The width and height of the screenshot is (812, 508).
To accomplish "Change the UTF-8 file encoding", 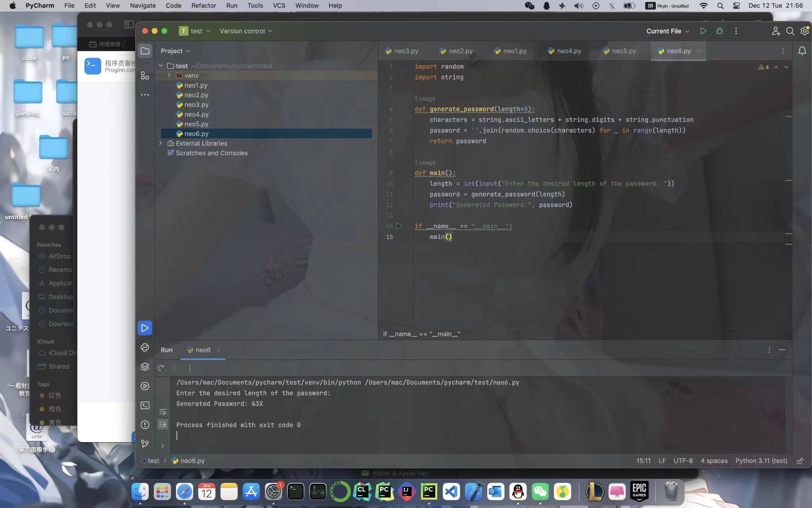I will (x=683, y=461).
